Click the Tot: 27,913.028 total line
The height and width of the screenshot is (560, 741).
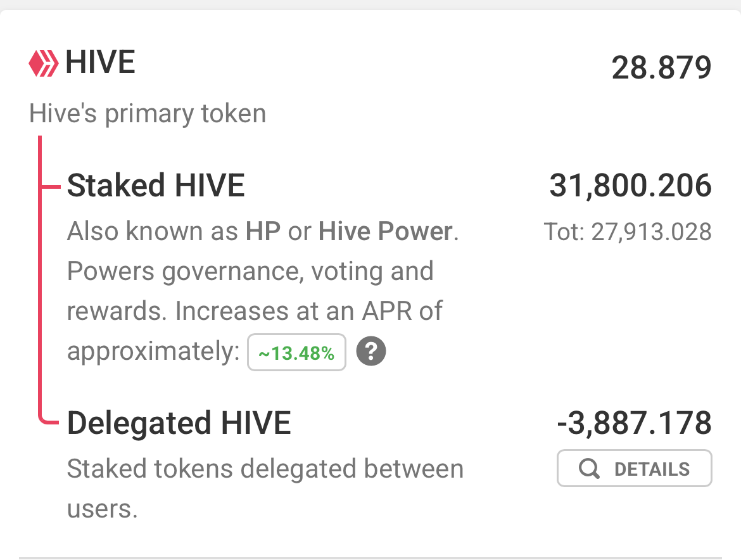click(x=628, y=232)
